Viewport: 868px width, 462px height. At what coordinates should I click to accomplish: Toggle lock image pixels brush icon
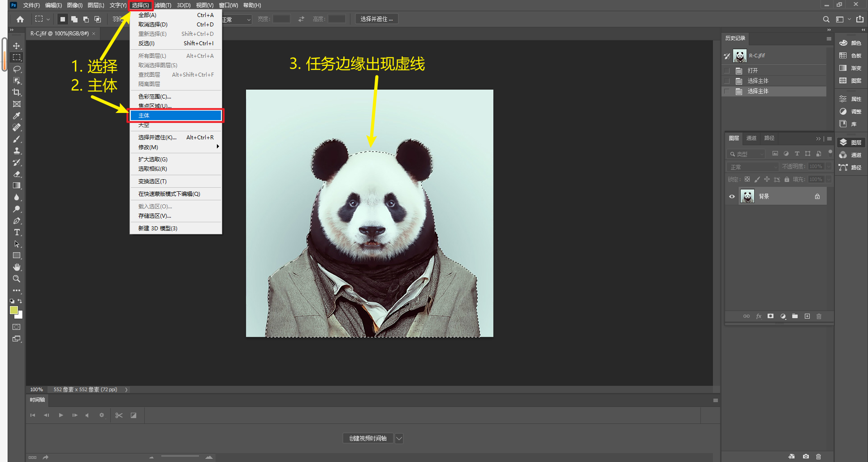757,179
